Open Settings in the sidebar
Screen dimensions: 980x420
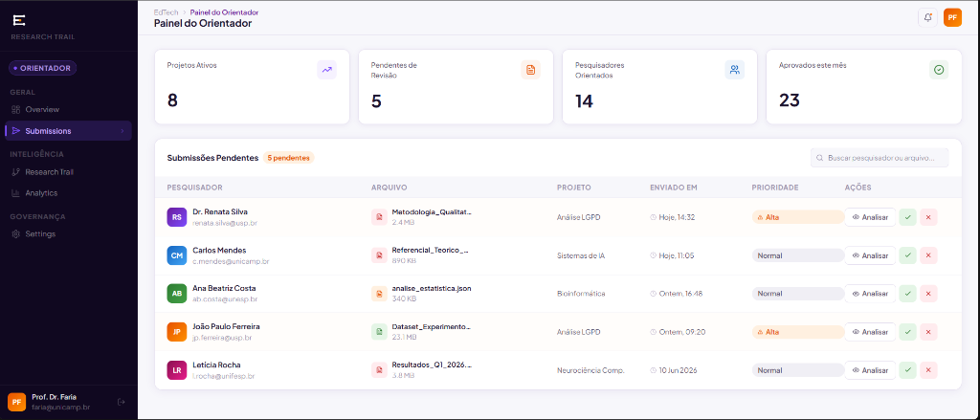pyautogui.click(x=69, y=233)
